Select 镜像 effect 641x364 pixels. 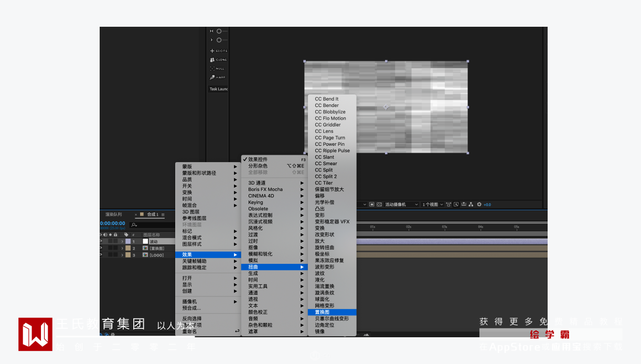(x=332, y=331)
